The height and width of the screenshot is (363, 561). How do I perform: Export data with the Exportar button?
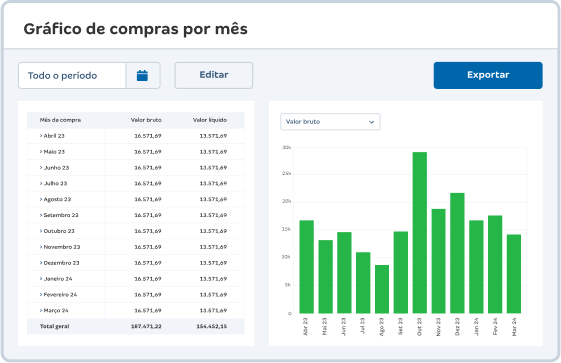(x=488, y=75)
